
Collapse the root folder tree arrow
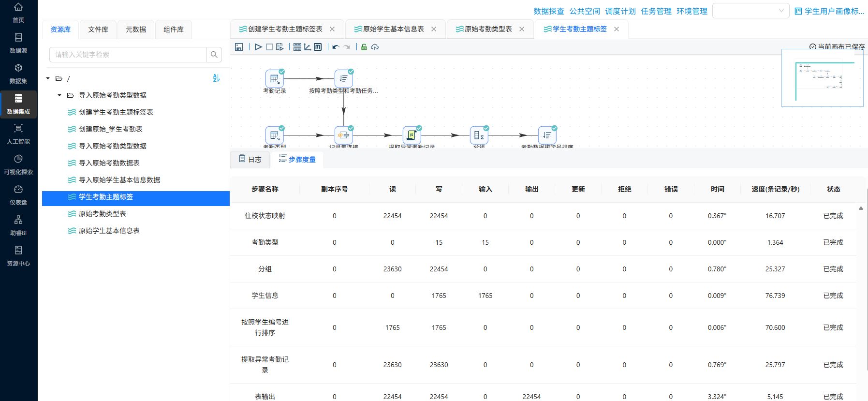48,78
